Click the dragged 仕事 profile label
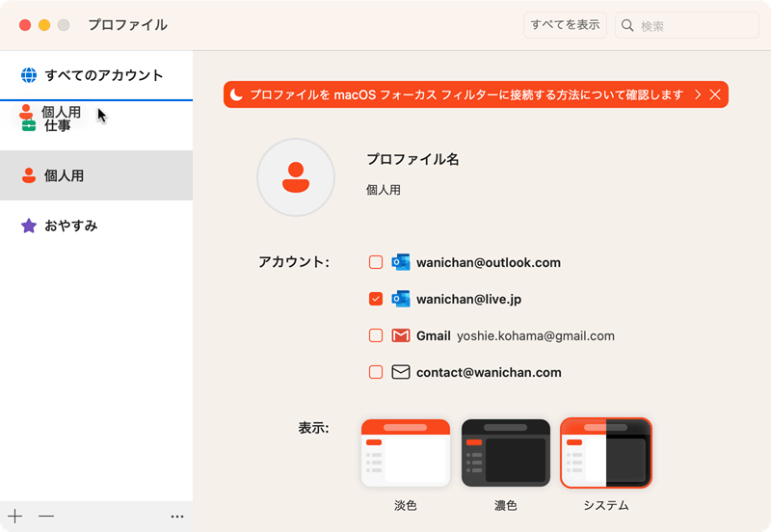Viewport: 771px width, 532px height. click(58, 126)
